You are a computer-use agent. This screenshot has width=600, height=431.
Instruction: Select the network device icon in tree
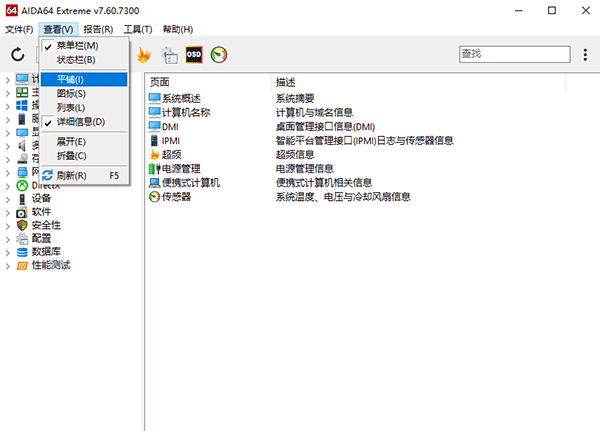pyautogui.click(x=22, y=172)
